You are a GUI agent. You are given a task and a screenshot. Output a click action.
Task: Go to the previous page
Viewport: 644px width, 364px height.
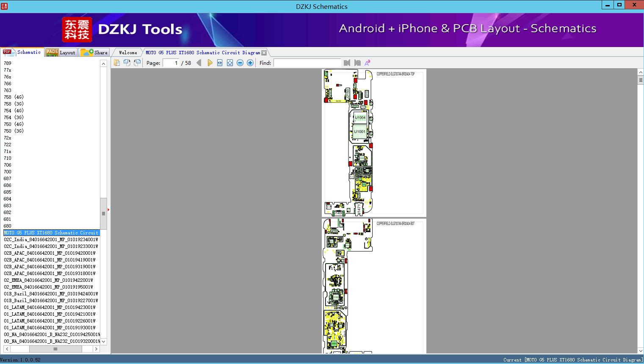[199, 63]
